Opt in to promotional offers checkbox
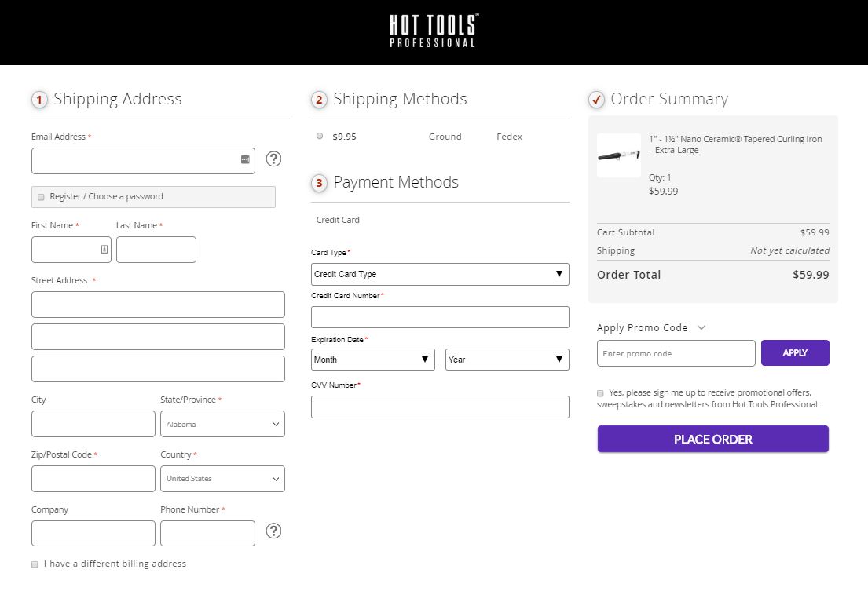This screenshot has height=595, width=868. pos(600,393)
